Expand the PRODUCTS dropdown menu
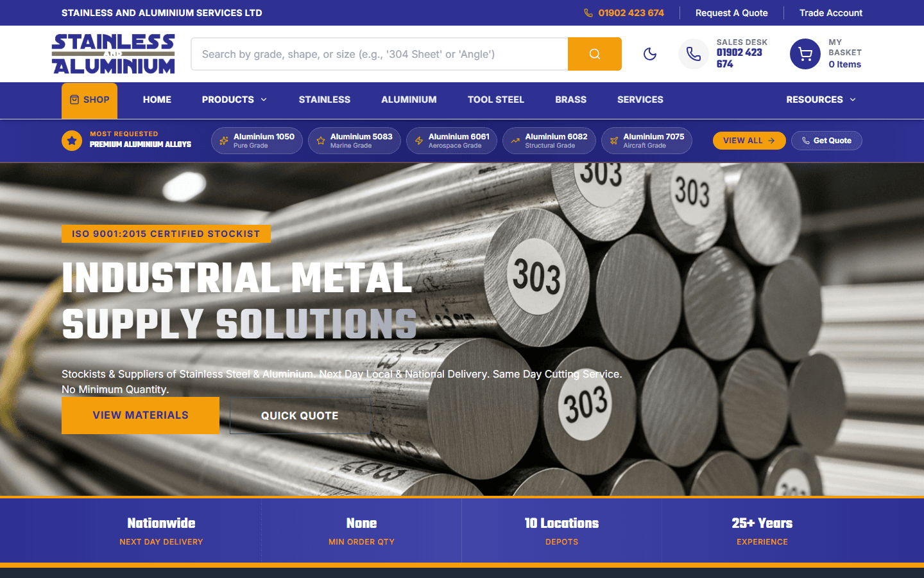The width and height of the screenshot is (924, 578). [x=234, y=100]
